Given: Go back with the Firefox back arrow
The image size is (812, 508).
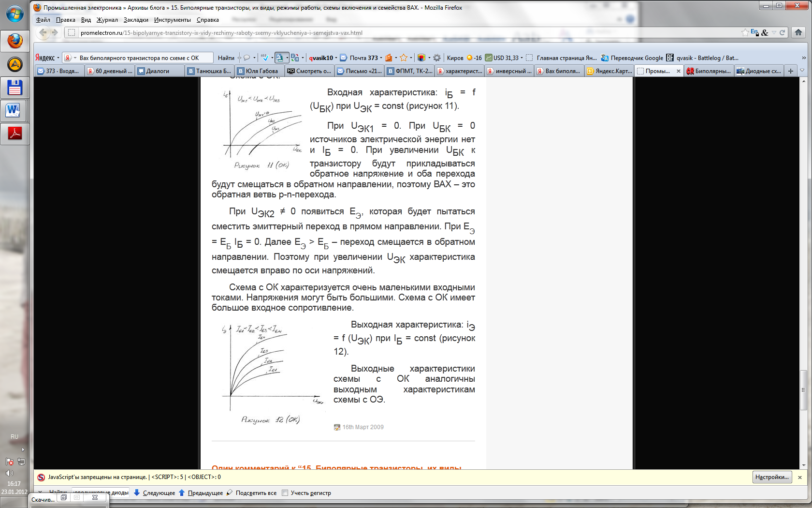Looking at the screenshot, I should click(x=43, y=32).
